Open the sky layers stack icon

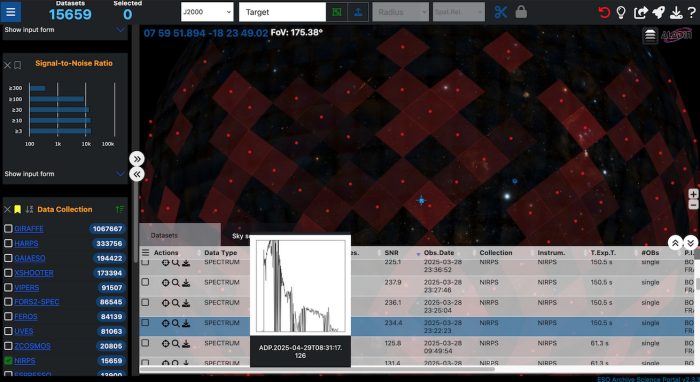650,36
